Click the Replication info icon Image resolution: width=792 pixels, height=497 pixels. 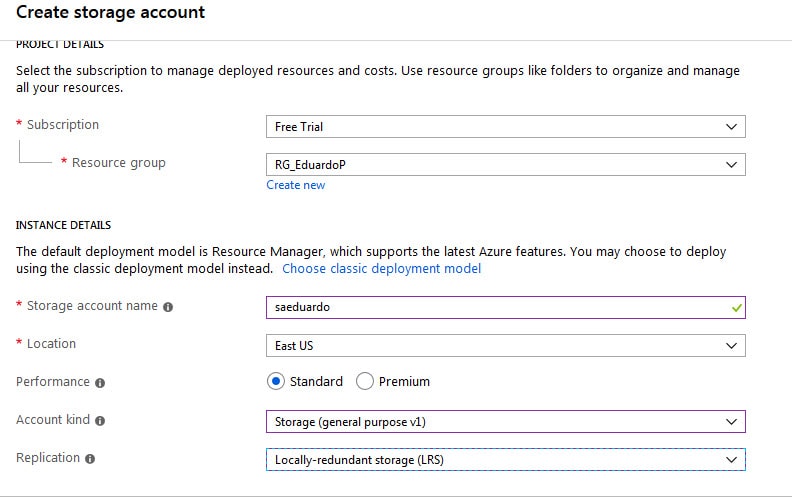(x=90, y=459)
